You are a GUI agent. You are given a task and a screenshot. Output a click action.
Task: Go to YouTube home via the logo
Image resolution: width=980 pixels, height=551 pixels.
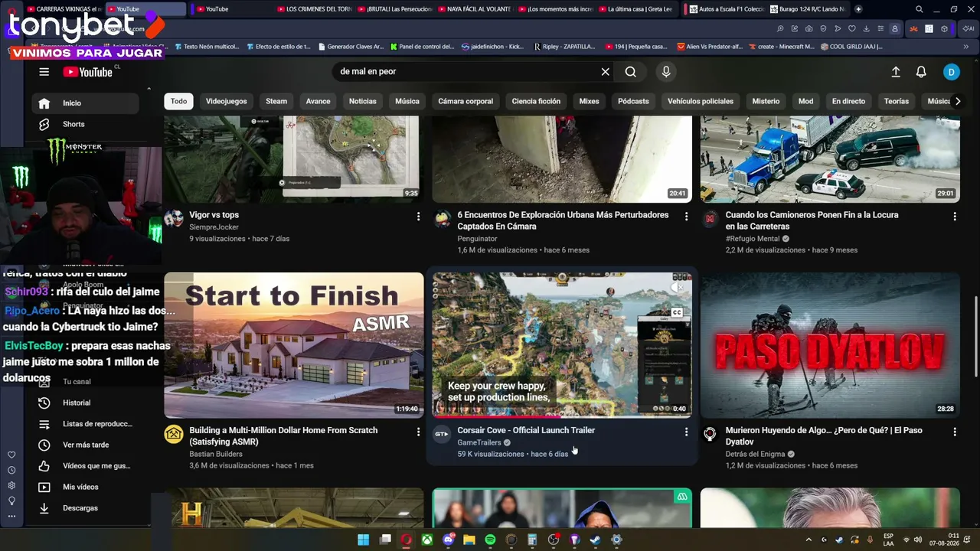88,72
